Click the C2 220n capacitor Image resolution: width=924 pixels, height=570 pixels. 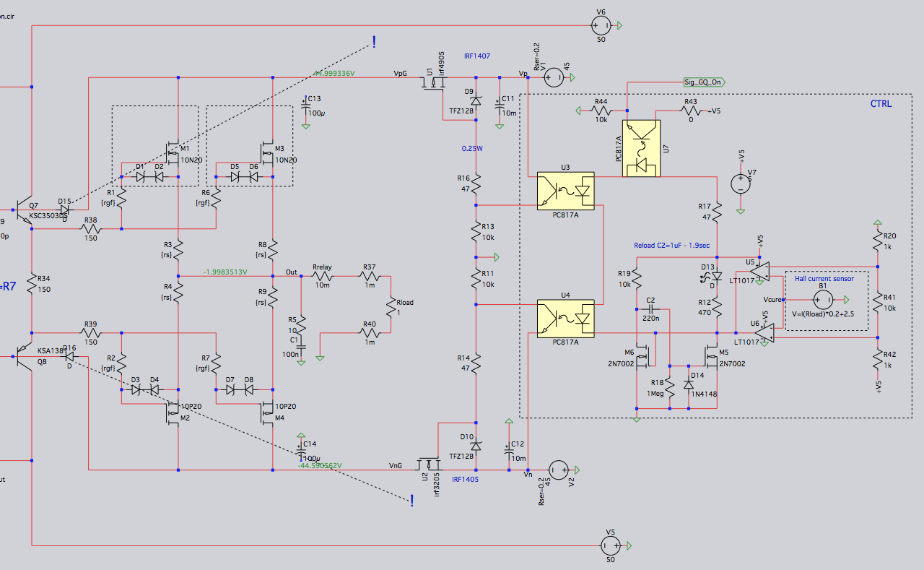click(650, 308)
